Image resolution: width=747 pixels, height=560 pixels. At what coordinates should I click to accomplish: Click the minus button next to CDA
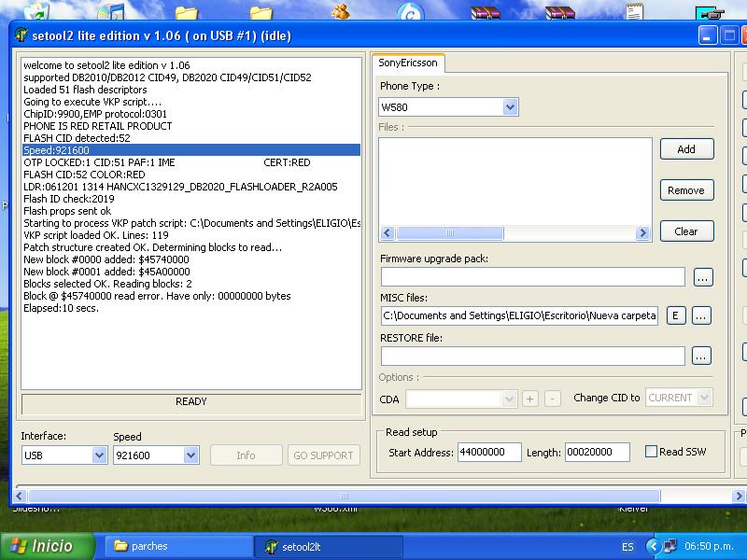pyautogui.click(x=552, y=399)
